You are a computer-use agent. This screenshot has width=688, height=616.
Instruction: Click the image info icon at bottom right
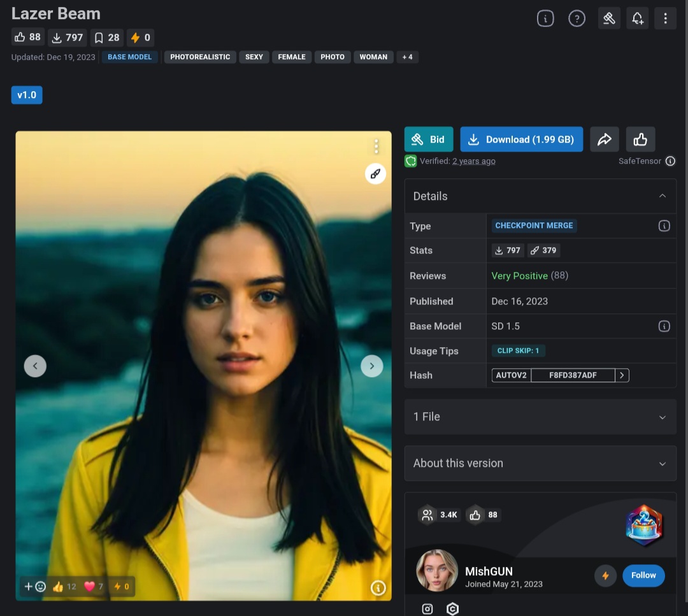[378, 588]
